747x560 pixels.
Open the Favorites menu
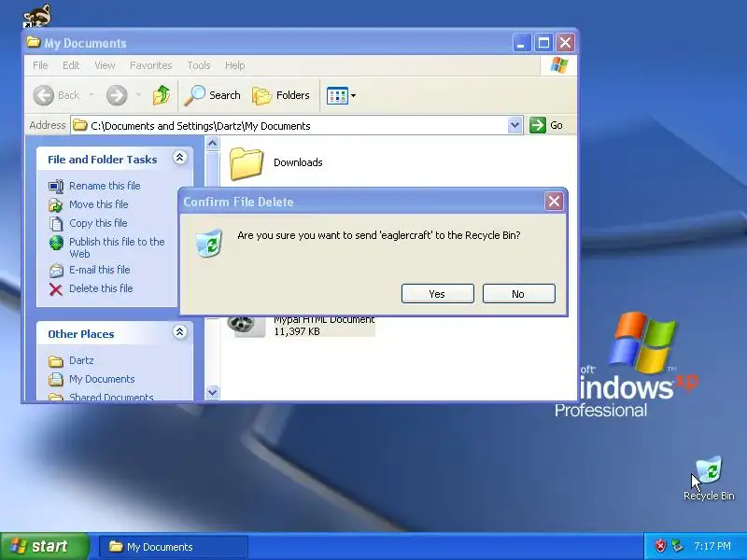pos(151,65)
